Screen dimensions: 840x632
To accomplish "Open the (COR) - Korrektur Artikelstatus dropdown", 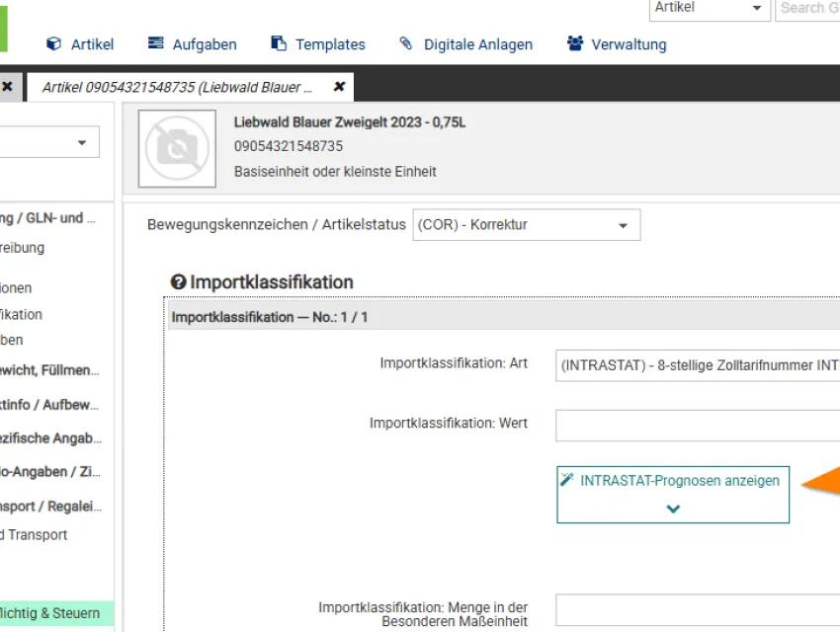I will 526,224.
